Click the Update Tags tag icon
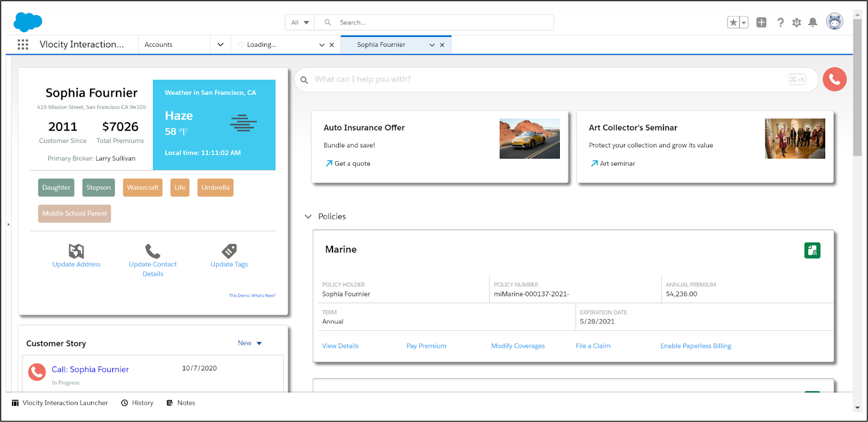This screenshot has height=422, width=868. (229, 251)
